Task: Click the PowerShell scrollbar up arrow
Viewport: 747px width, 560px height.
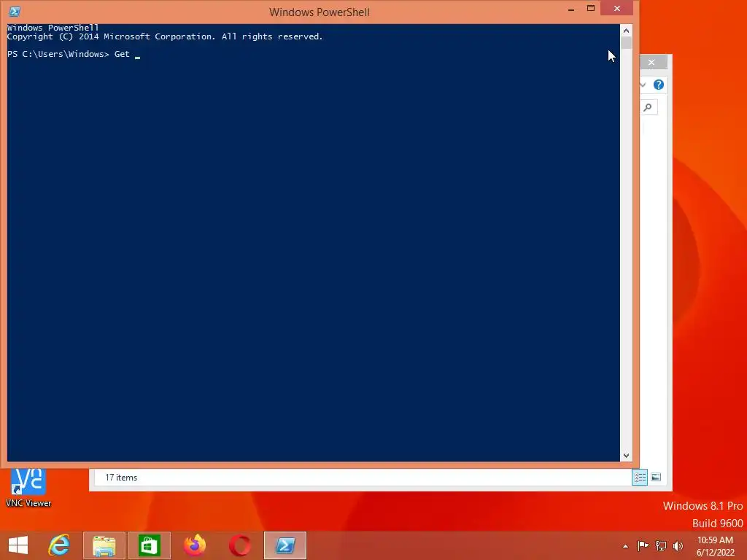Action: coord(626,31)
